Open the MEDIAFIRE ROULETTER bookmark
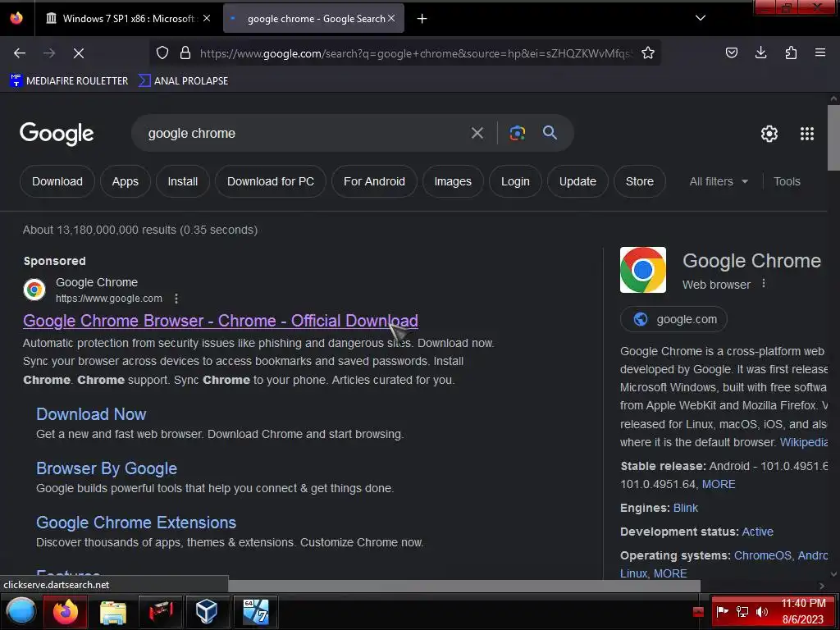Viewport: 840px width, 630px height. [x=69, y=81]
